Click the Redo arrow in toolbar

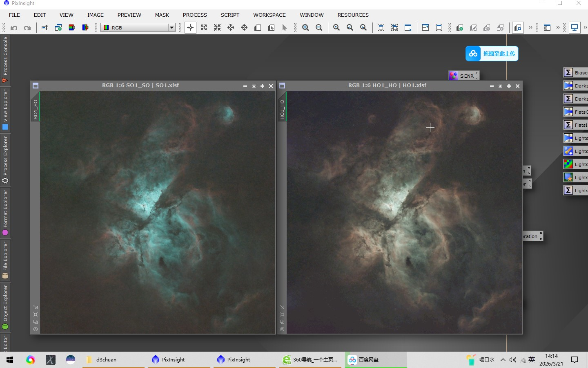pyautogui.click(x=27, y=28)
